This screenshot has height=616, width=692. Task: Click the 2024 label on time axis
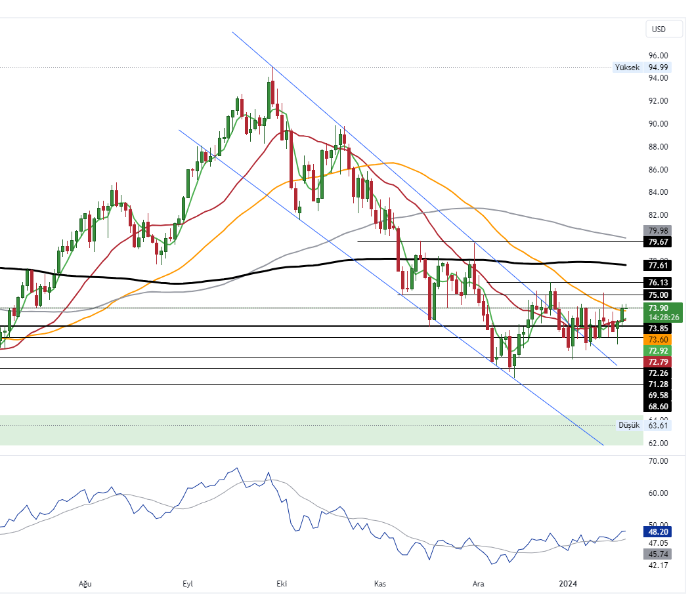(567, 583)
